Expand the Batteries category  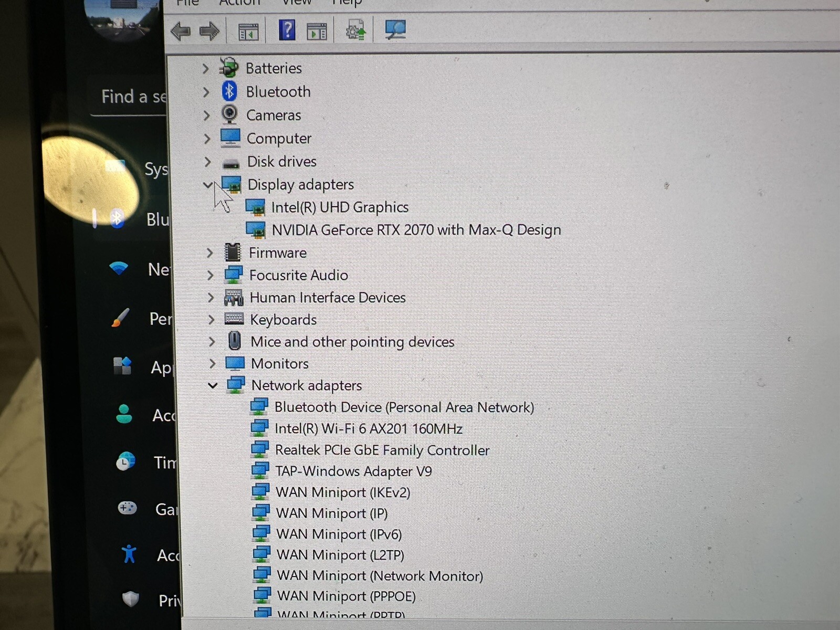click(x=206, y=69)
